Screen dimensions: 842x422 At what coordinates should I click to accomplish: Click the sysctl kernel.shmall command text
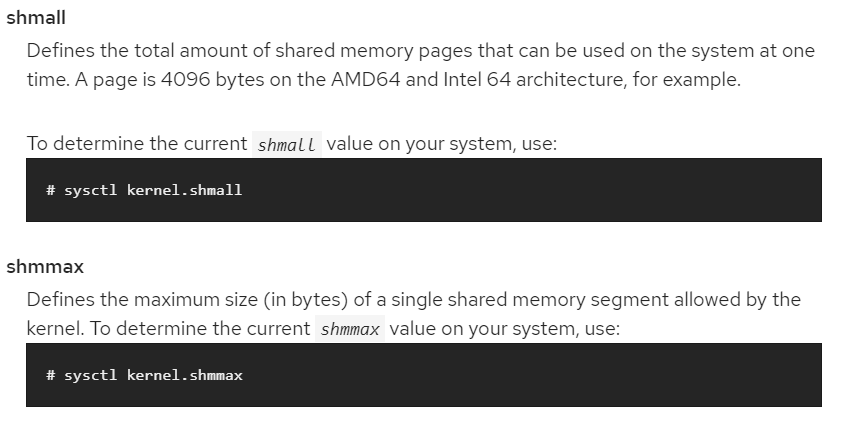tap(153, 190)
